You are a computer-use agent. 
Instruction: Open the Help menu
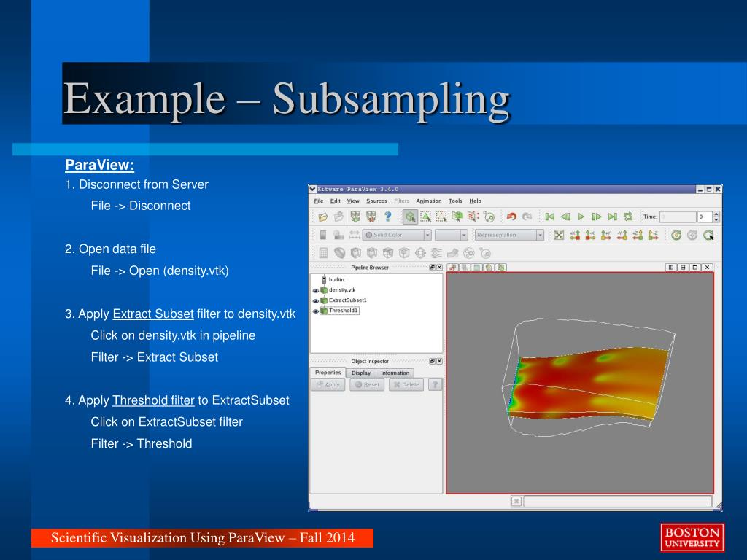tap(475, 201)
